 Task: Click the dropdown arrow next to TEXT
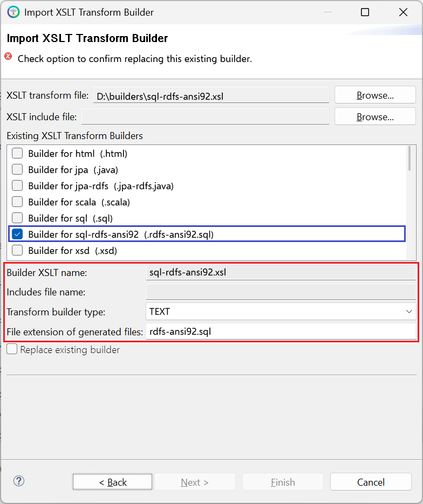[409, 312]
